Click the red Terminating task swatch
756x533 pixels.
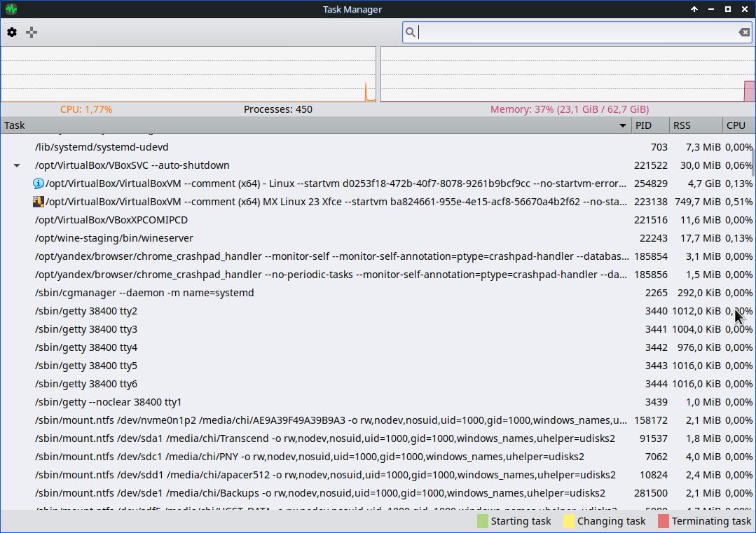click(664, 521)
